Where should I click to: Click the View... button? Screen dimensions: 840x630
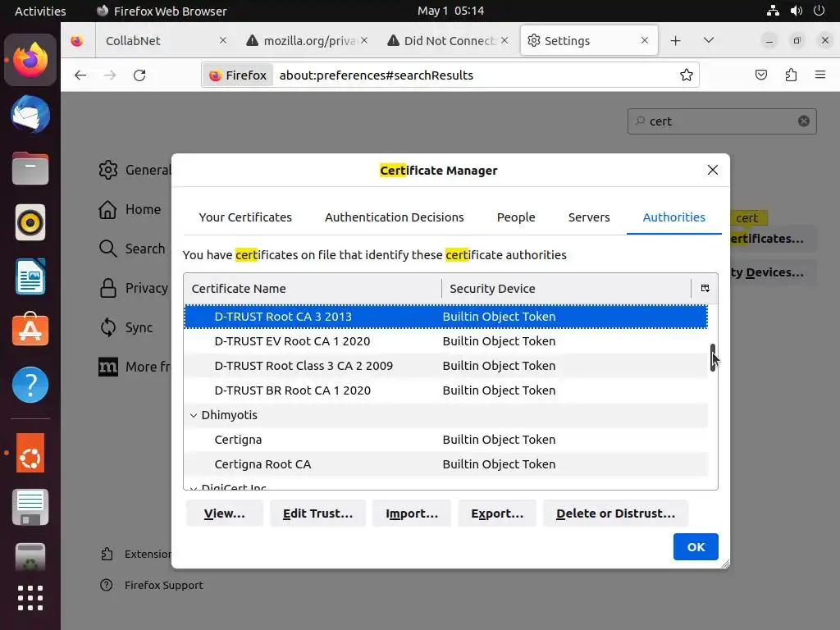click(225, 514)
